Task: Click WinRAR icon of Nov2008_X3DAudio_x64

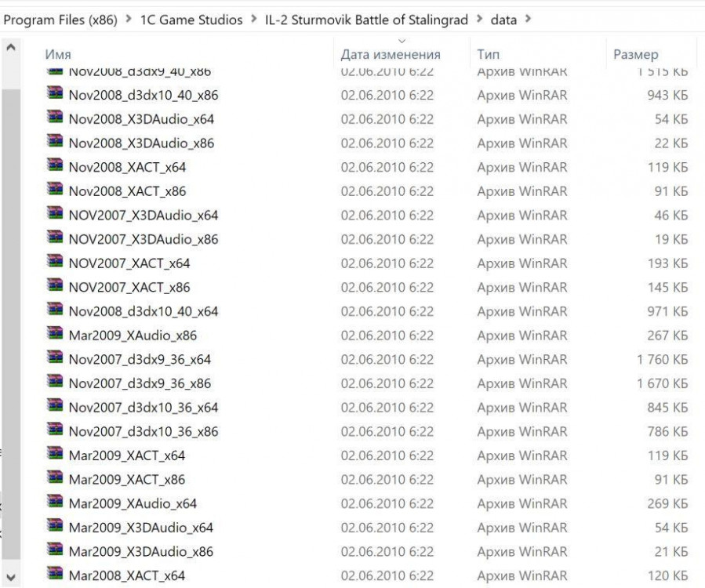Action: point(55,117)
